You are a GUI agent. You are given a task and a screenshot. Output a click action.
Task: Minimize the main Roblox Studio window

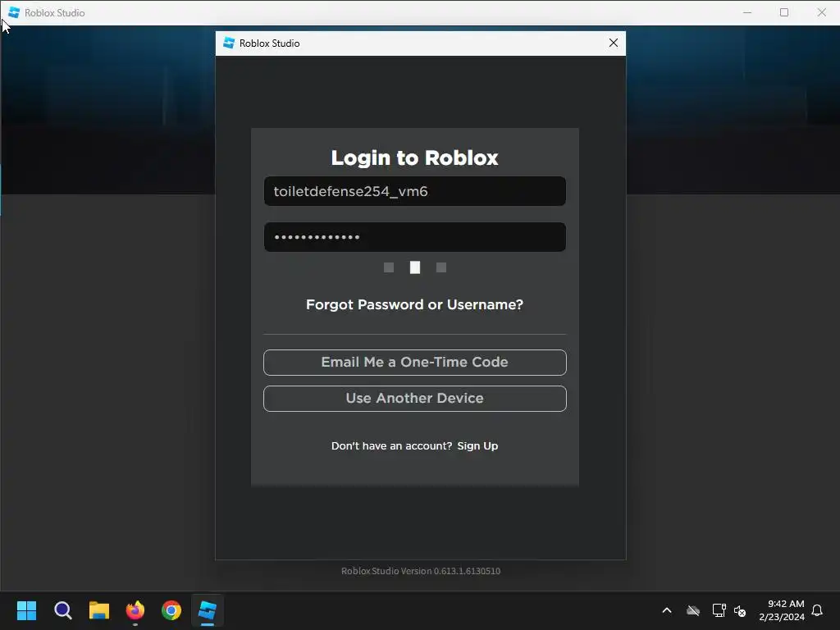point(747,12)
